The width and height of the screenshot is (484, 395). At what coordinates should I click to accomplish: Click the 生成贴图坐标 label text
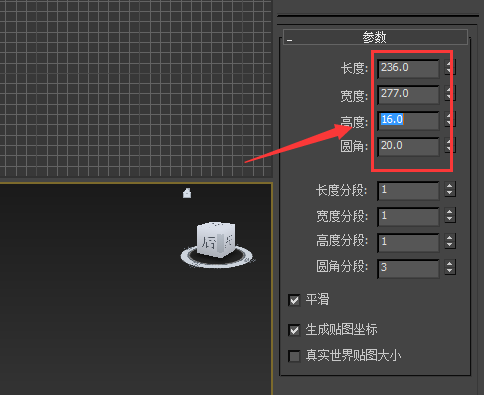point(342,330)
